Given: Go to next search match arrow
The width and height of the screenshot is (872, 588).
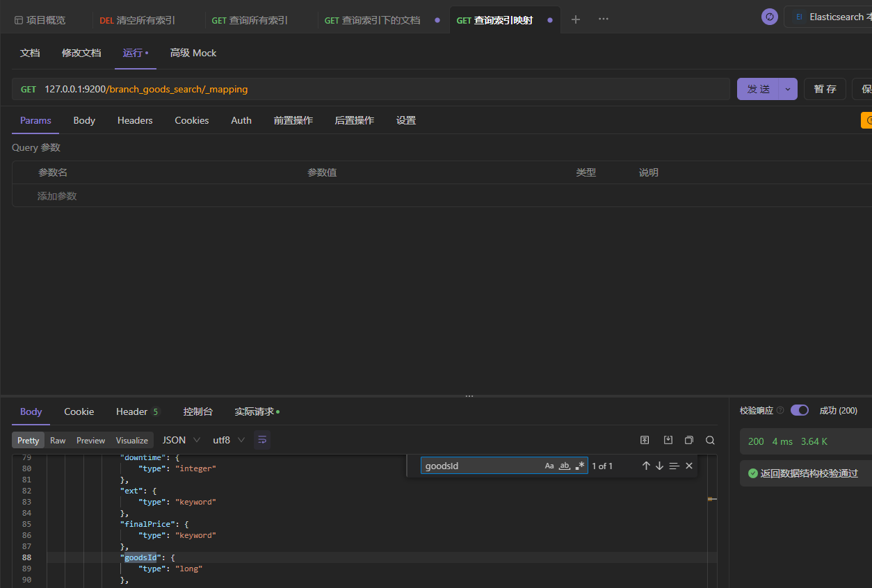Looking at the screenshot, I should 659,466.
